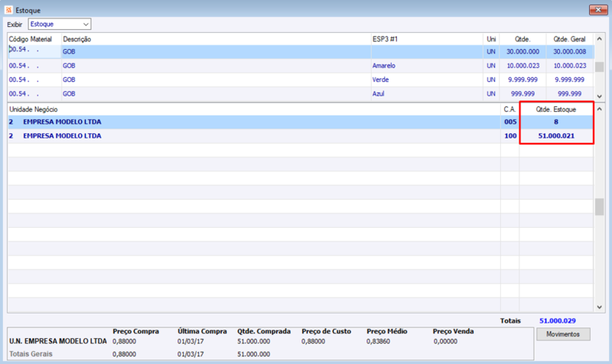The width and height of the screenshot is (612, 364).
Task: Click the quantity cell 30.000.000
Action: [522, 51]
